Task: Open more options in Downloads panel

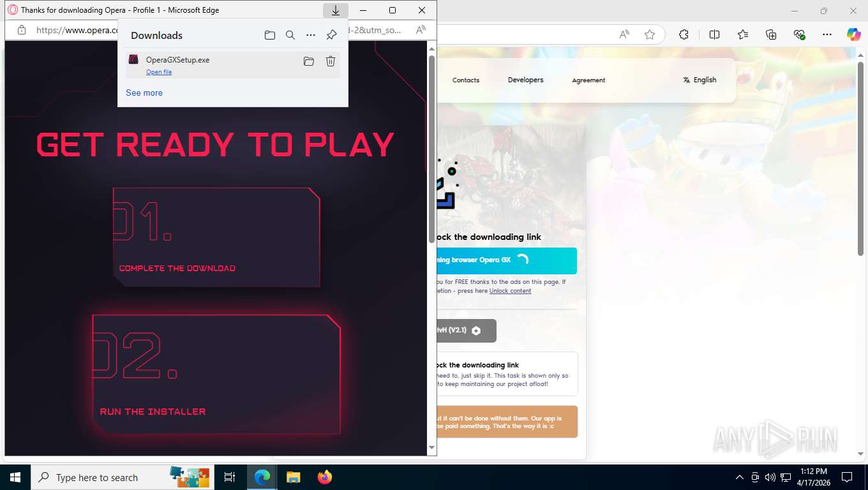Action: [x=311, y=35]
